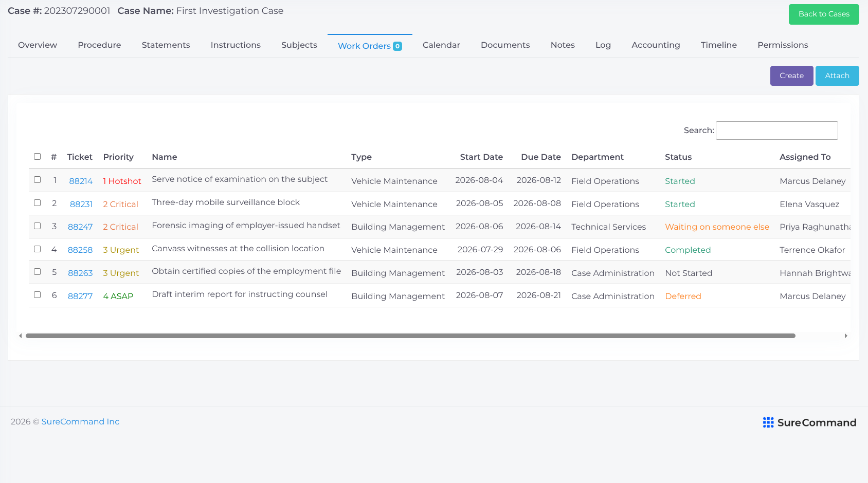The image size is (868, 483).
Task: Select the checkbox for ticket 88263
Action: [37, 271]
